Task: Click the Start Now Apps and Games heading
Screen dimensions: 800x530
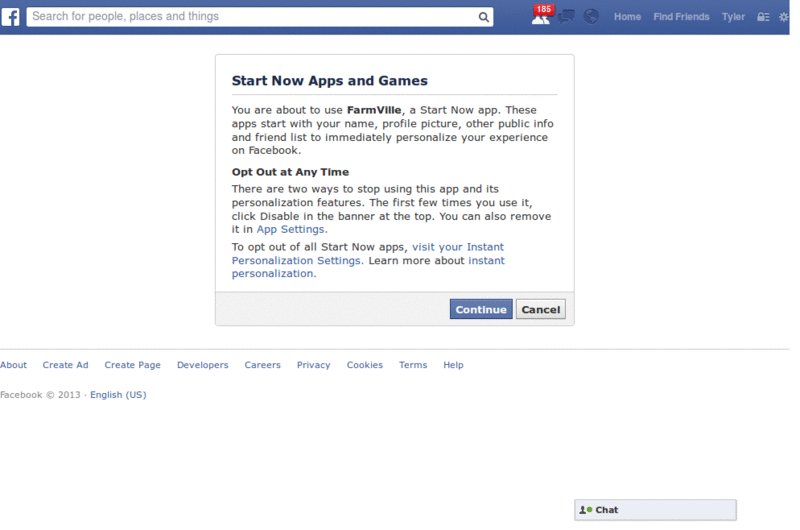Action: 330,81
